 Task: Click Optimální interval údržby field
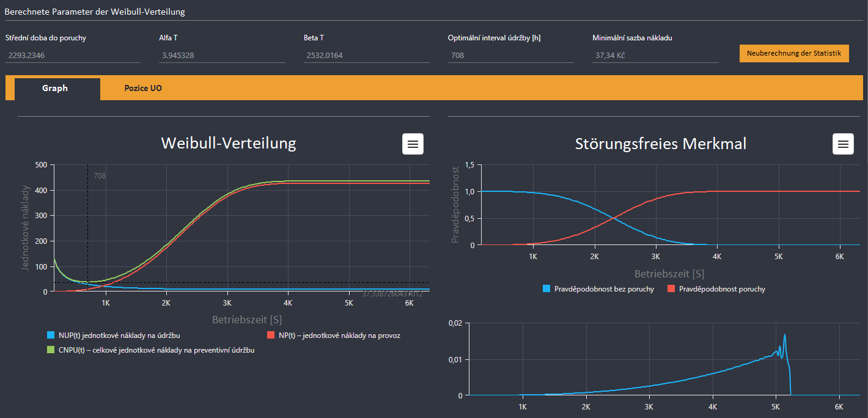pos(510,56)
